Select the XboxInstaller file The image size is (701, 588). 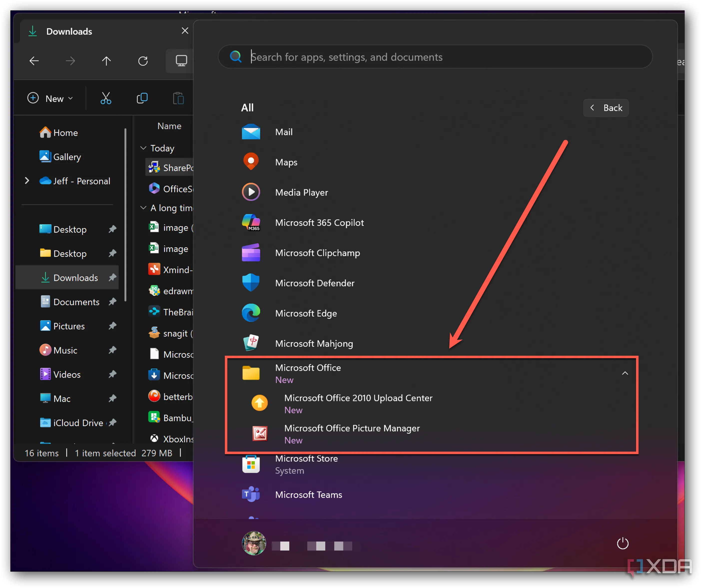pos(170,439)
